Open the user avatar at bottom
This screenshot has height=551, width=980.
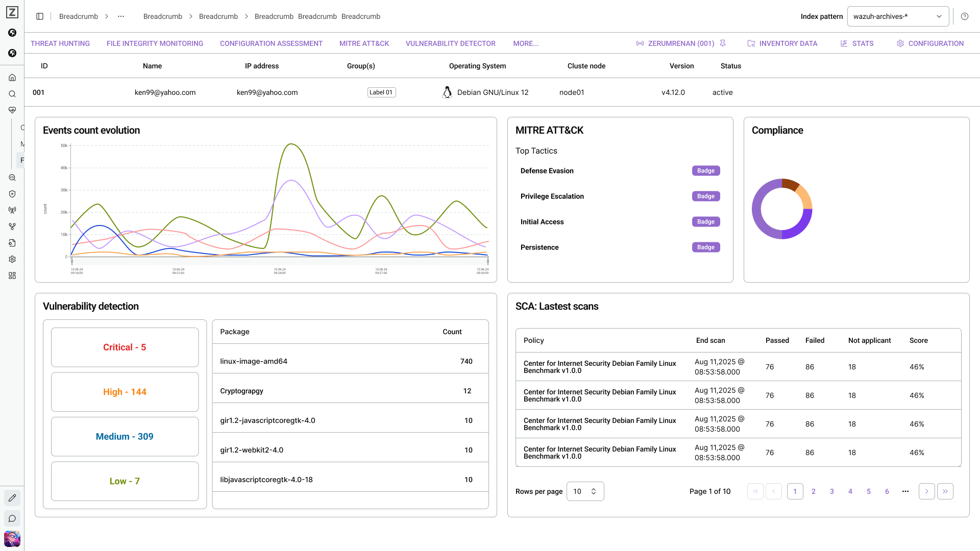(x=12, y=539)
